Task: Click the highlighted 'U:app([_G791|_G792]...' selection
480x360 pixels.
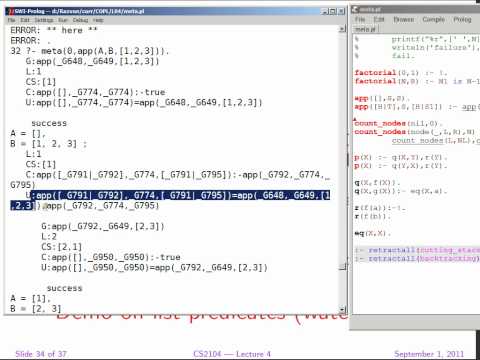Action: (180, 195)
